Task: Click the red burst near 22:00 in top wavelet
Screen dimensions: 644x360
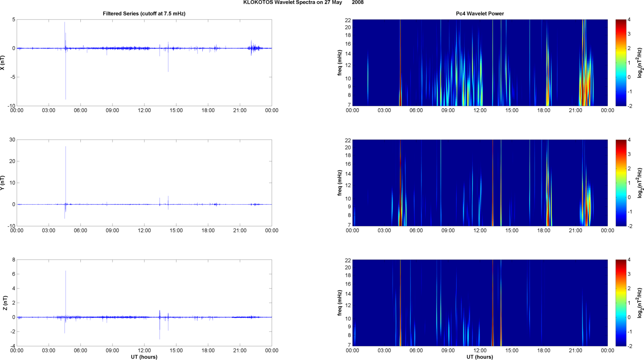Action: click(x=584, y=85)
